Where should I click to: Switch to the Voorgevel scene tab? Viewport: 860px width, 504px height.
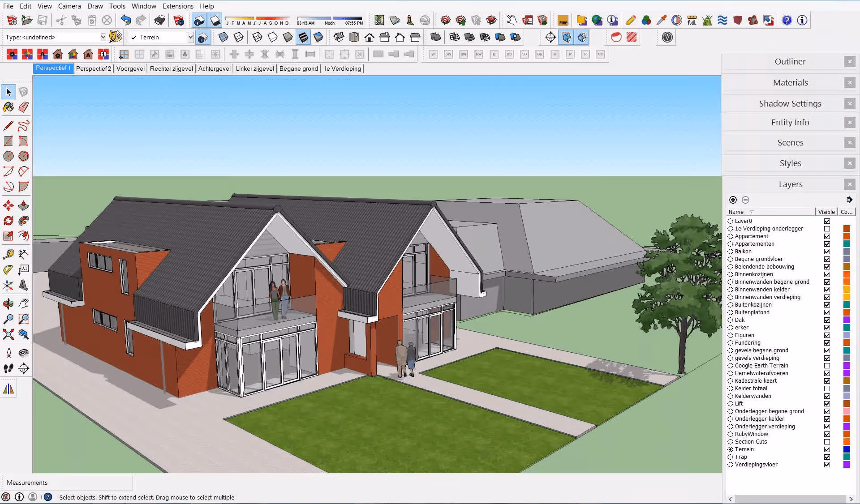130,68
